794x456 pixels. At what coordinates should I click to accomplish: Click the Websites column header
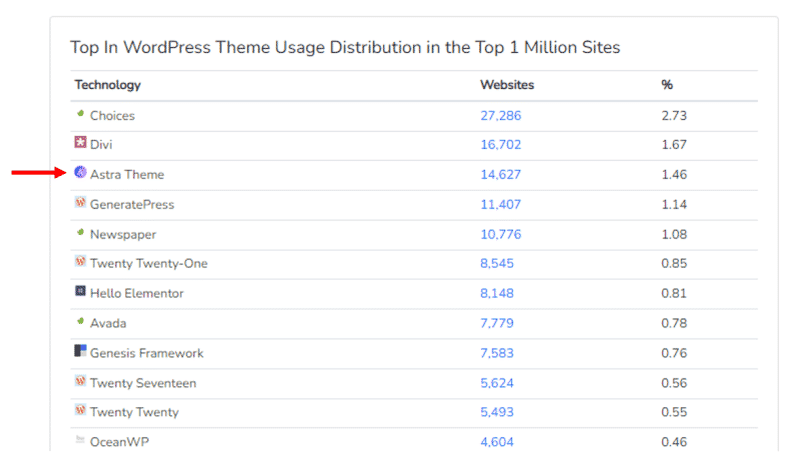507,85
